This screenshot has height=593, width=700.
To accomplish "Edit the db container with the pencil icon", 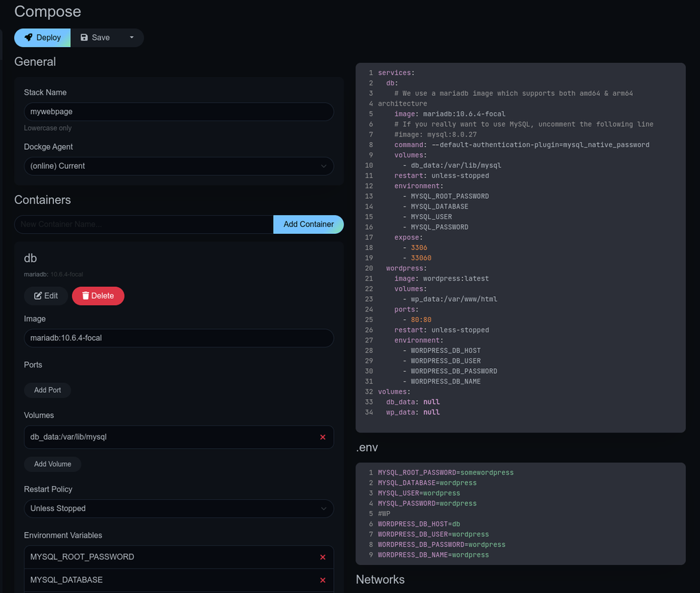I will 45,295.
